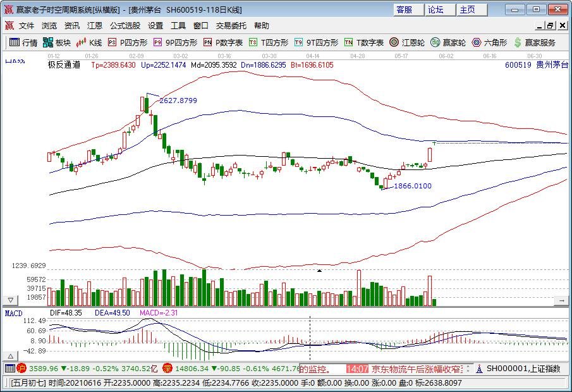The image size is (572, 392).
Task: Click the 600519 贵州茅台 stock name
Action: 537,65
